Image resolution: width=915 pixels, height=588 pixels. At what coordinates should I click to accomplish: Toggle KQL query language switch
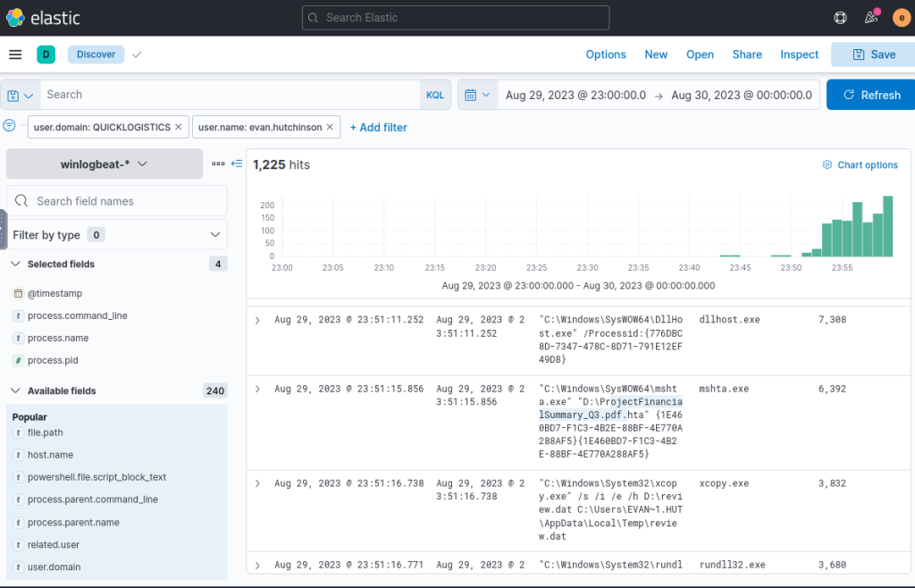434,95
